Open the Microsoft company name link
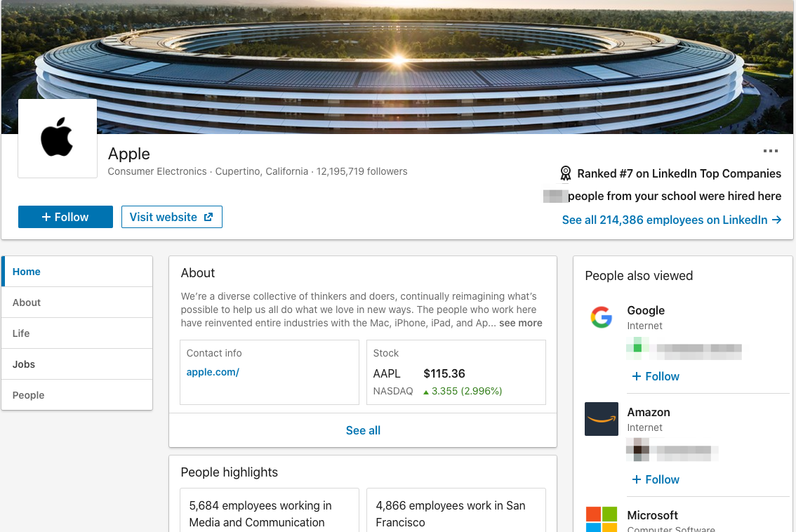Viewport: 796px width, 532px height. point(652,515)
